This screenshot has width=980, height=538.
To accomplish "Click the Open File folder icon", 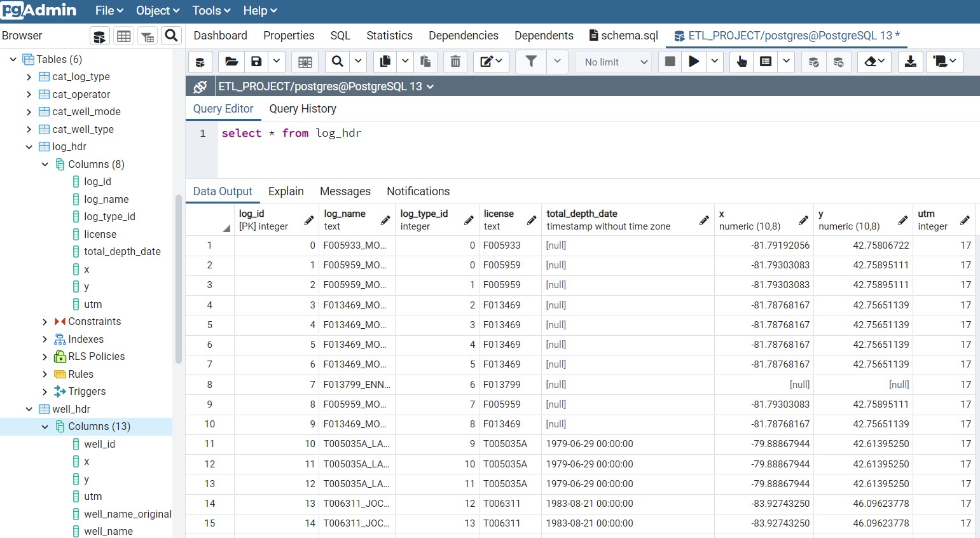I will tap(231, 62).
